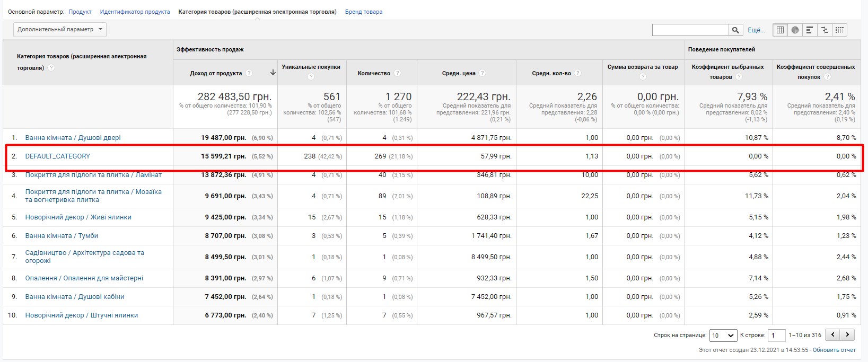
Task: Click the 'К строке' row number field
Action: [776, 335]
